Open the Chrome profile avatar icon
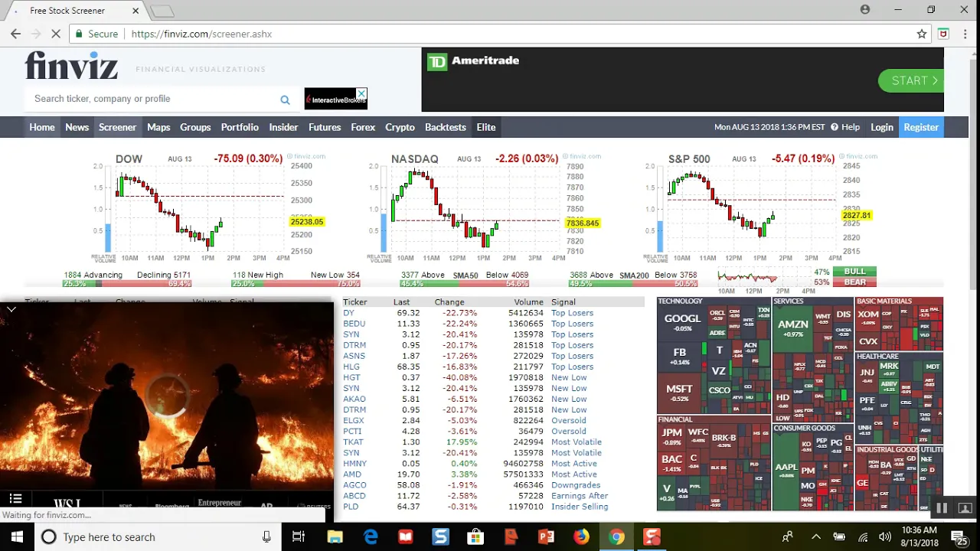The image size is (980, 551). [x=865, y=10]
